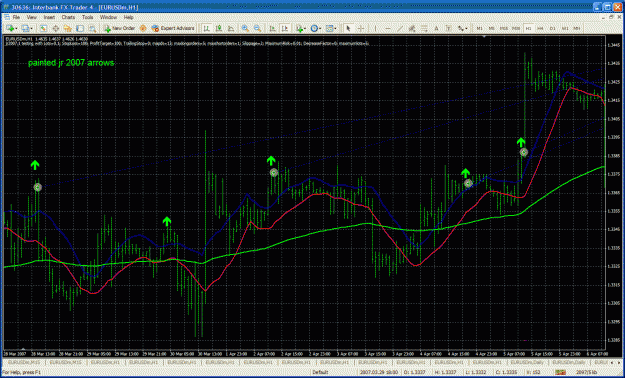This screenshot has height=378, width=625.
Task: Expand the Profiles dropdown arrow
Action: pos(31,29)
